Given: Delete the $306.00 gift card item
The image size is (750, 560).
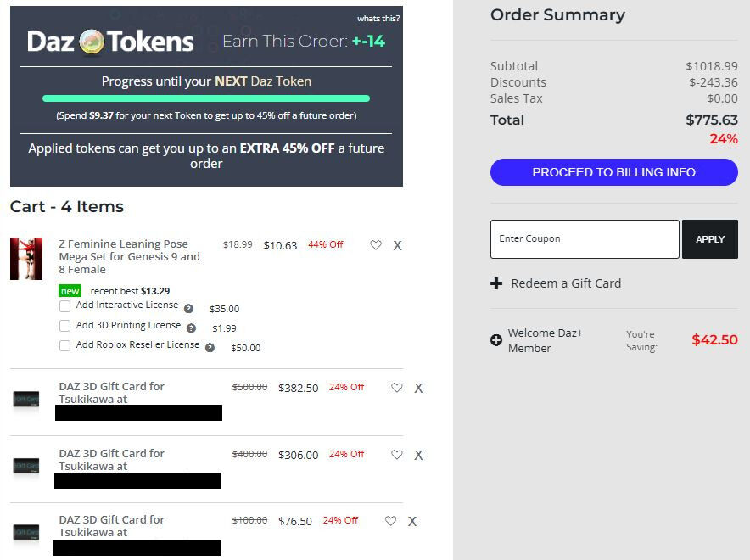Looking at the screenshot, I should point(418,456).
